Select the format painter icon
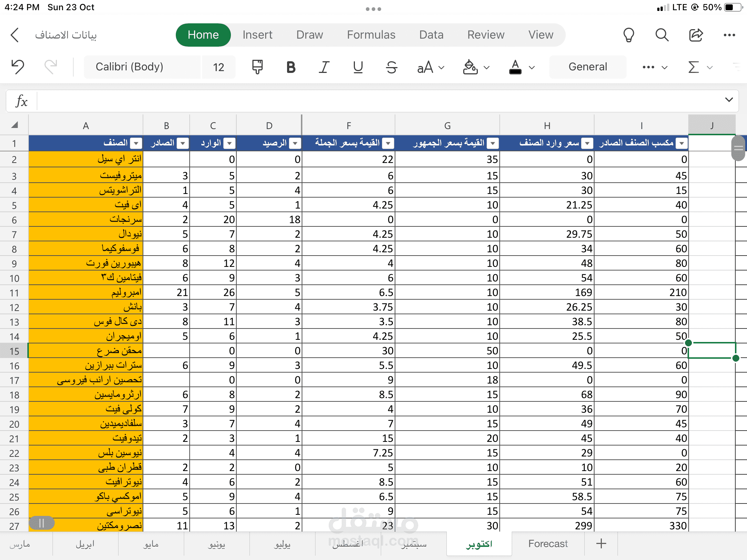The image size is (747, 560). tap(258, 67)
